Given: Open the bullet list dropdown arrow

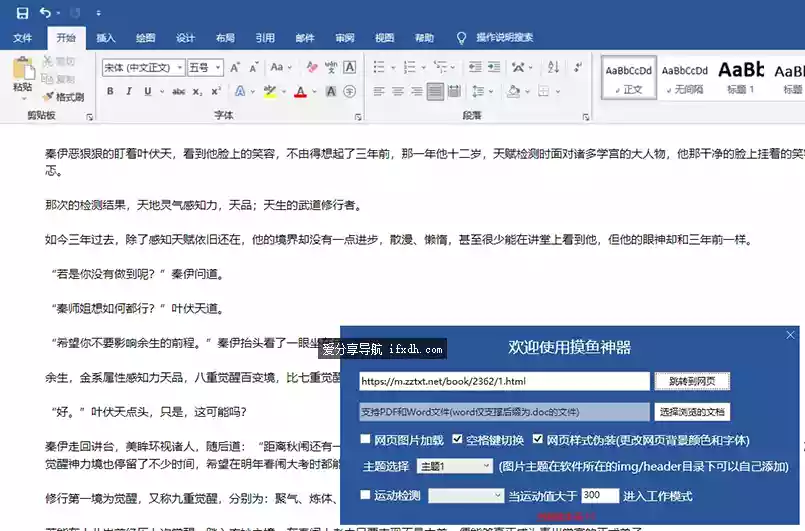Looking at the screenshot, I should pos(393,67).
